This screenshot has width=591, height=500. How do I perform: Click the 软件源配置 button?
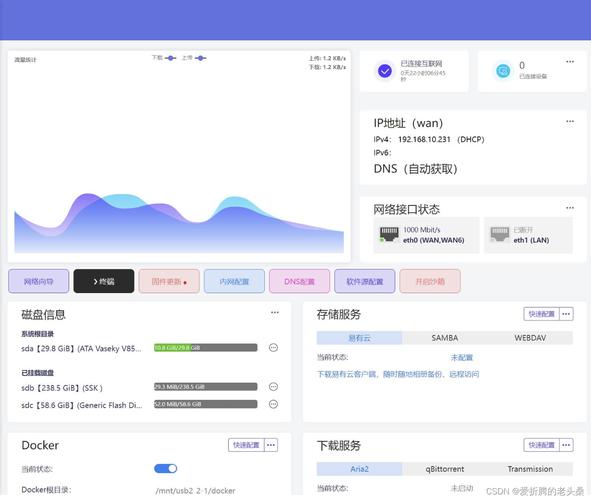(364, 281)
